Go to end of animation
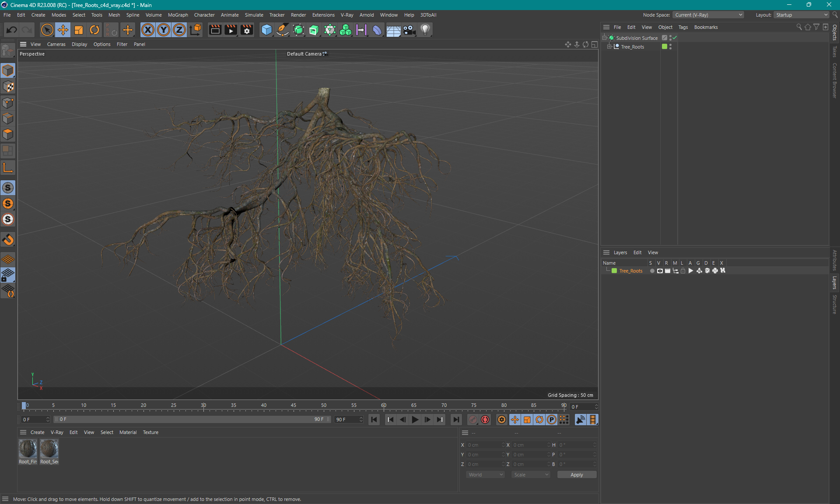The width and height of the screenshot is (840, 504). tap(456, 420)
